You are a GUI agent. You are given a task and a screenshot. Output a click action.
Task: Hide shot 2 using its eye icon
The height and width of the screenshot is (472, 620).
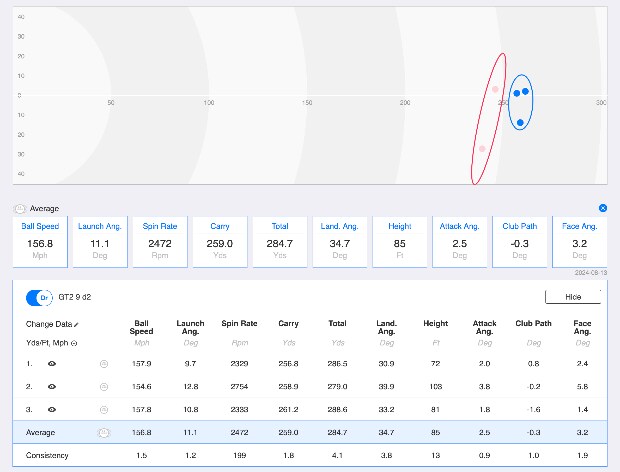(x=51, y=386)
